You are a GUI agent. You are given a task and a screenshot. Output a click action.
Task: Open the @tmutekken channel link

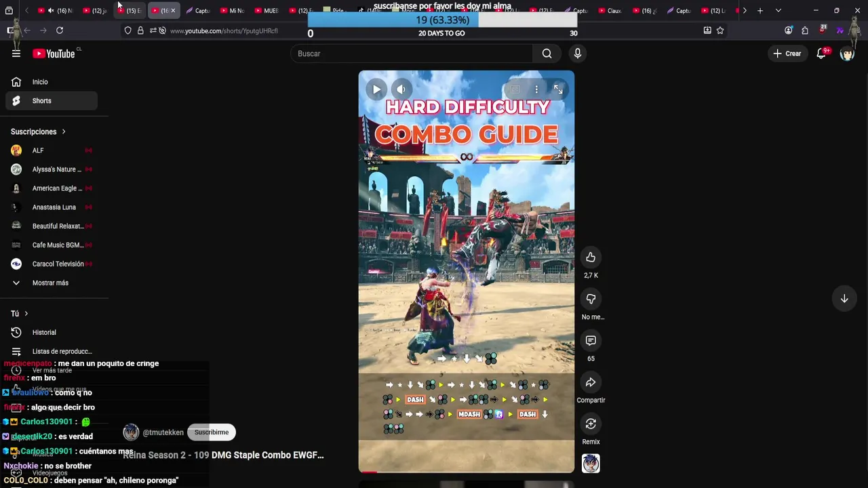[163, 432]
